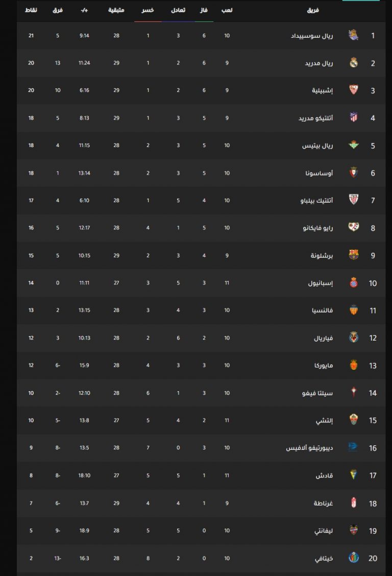Sort by the فاز wins column header
Image resolution: width=392 pixels, height=576 pixels.
click(204, 10)
